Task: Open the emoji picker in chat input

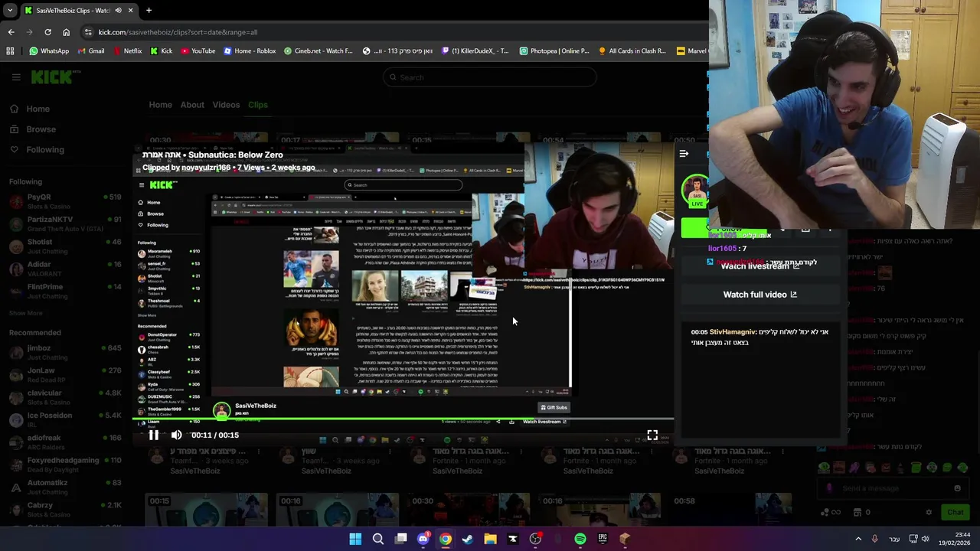Action: (957, 488)
